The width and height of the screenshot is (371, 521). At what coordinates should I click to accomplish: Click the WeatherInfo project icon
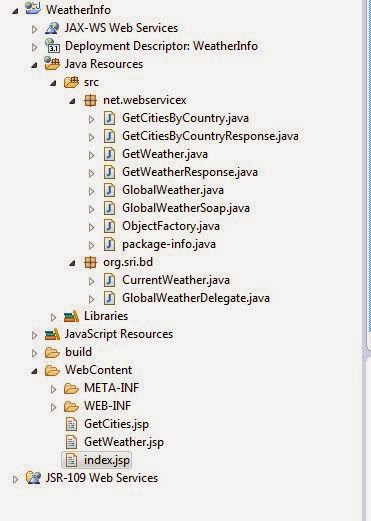click(x=33, y=8)
